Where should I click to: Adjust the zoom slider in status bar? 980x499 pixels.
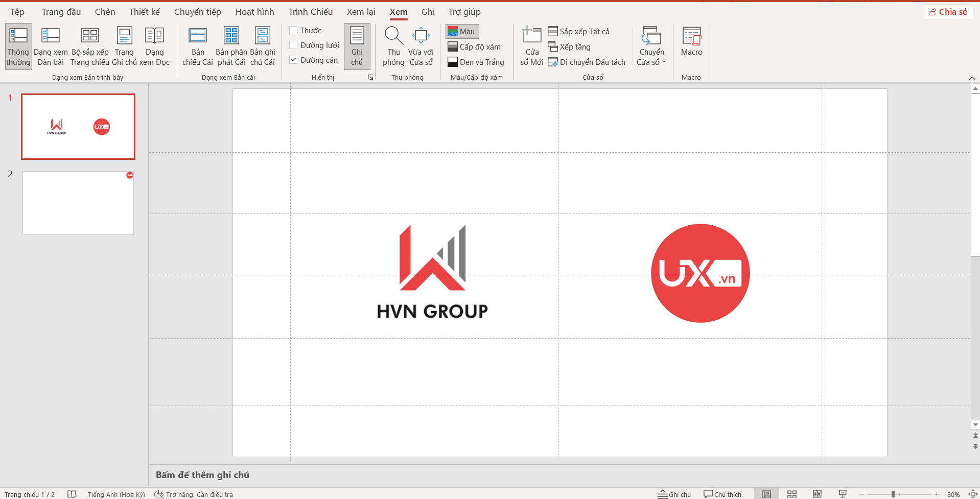tap(893, 494)
